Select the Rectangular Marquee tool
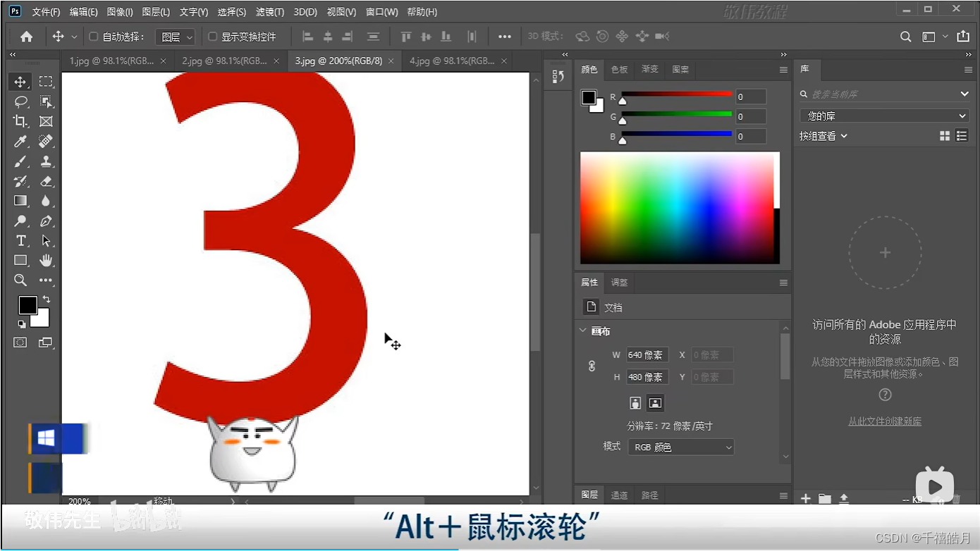Screen dimensions: 980x551 (x=46, y=82)
